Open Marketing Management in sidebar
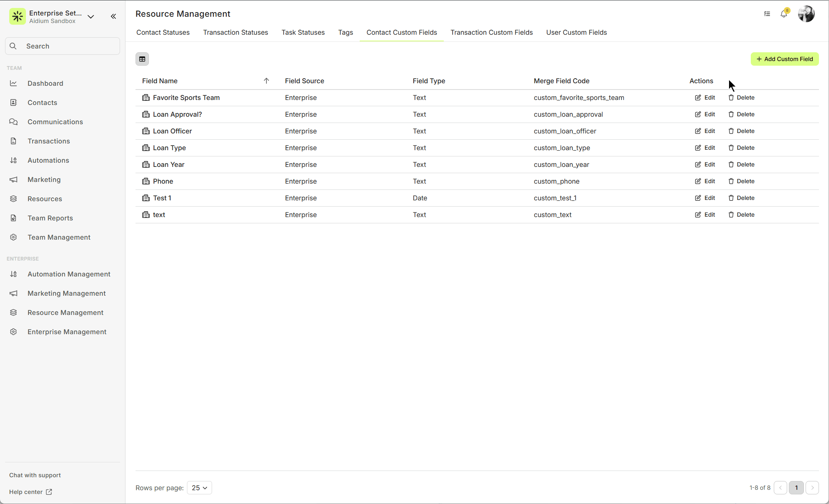 [x=67, y=293]
